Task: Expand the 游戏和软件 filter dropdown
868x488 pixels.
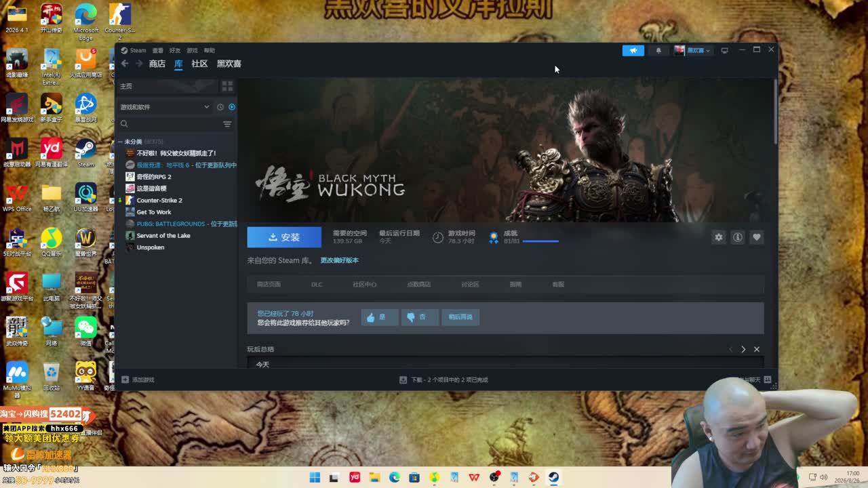Action: coord(165,107)
